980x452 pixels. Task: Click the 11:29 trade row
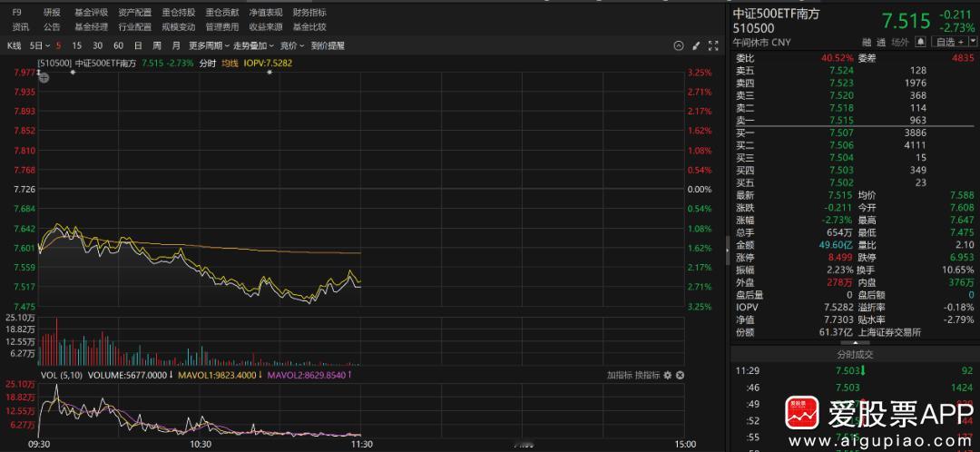[x=855, y=370]
